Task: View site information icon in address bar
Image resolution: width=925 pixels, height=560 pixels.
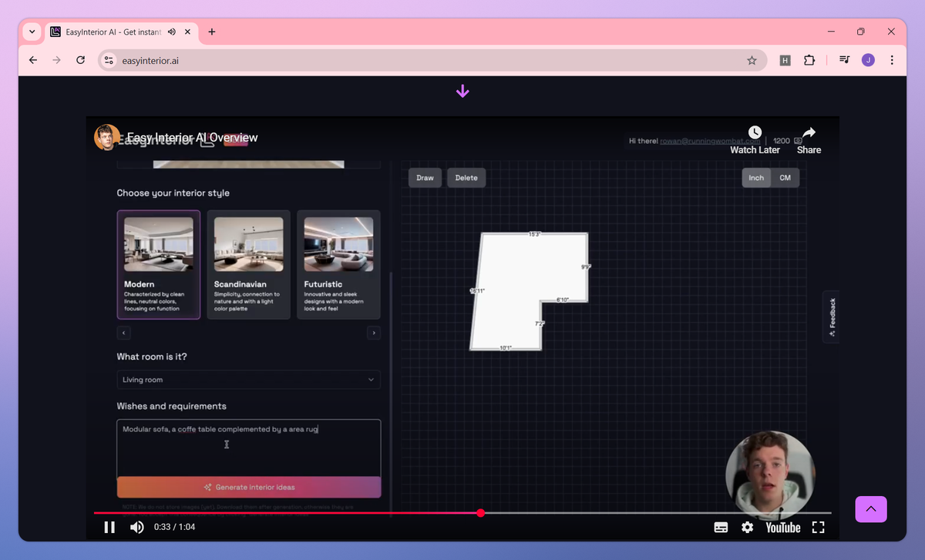Action: click(109, 60)
